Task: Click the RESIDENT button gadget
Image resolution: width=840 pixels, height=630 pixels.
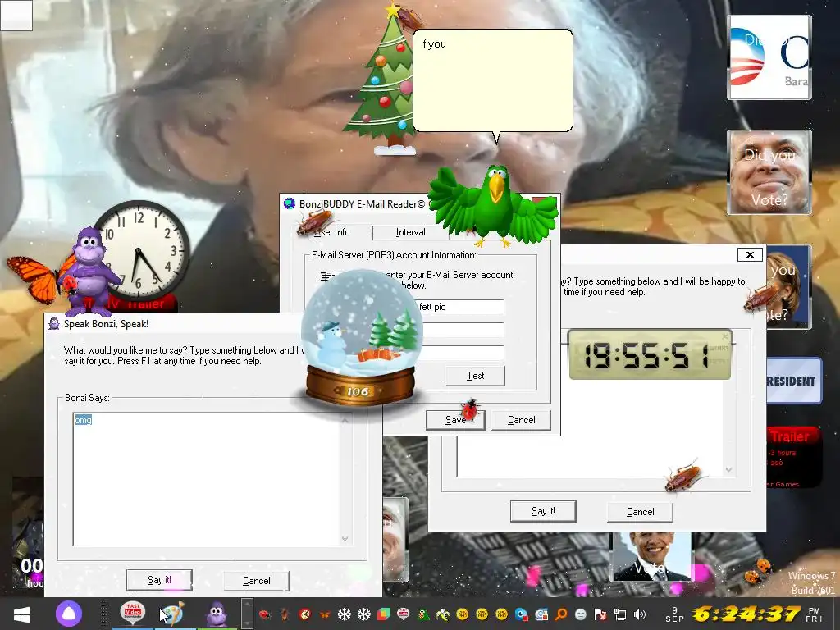Action: point(793,381)
